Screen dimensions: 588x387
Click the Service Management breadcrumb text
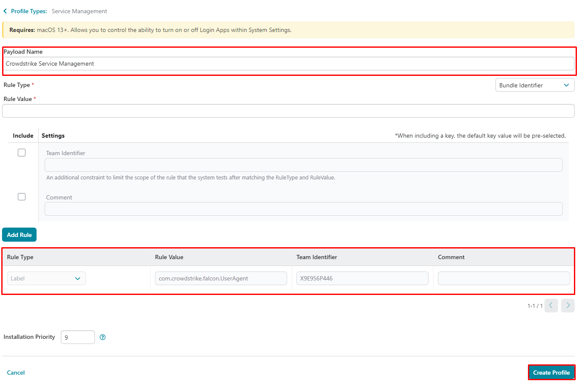coord(79,12)
